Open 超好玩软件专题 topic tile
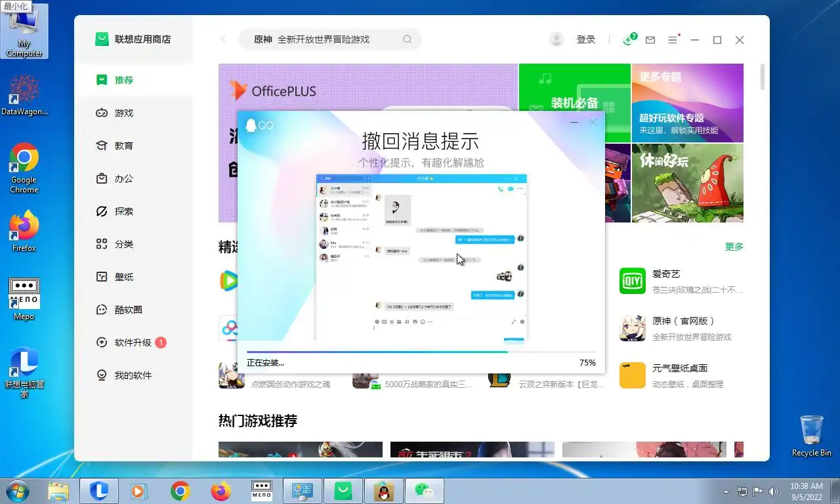The image size is (840, 504). point(688,102)
